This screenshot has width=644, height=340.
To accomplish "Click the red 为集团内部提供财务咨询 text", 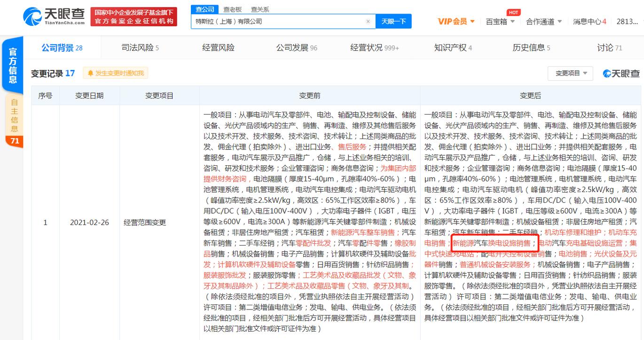I will point(310,173).
